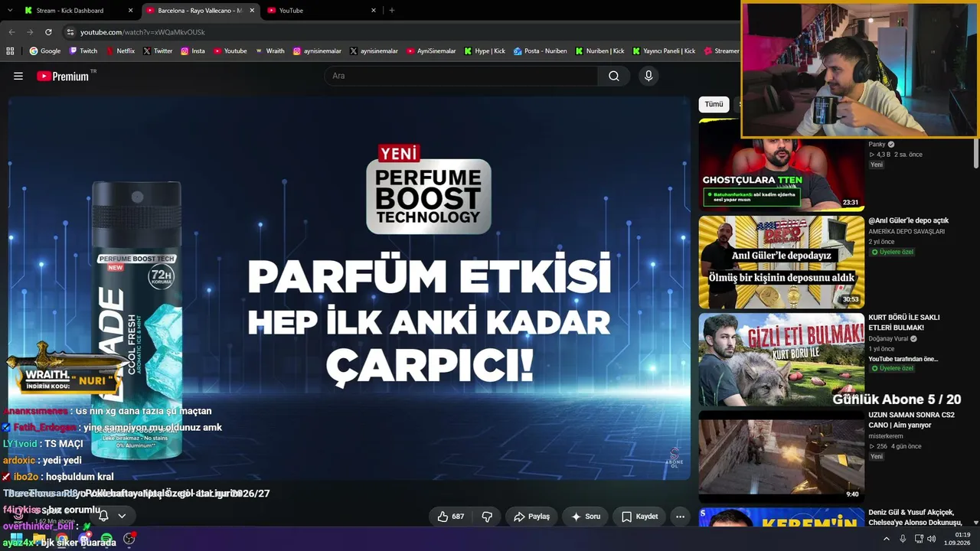The width and height of the screenshot is (980, 551).
Task: Start voice search with the microphone
Action: 648,76
